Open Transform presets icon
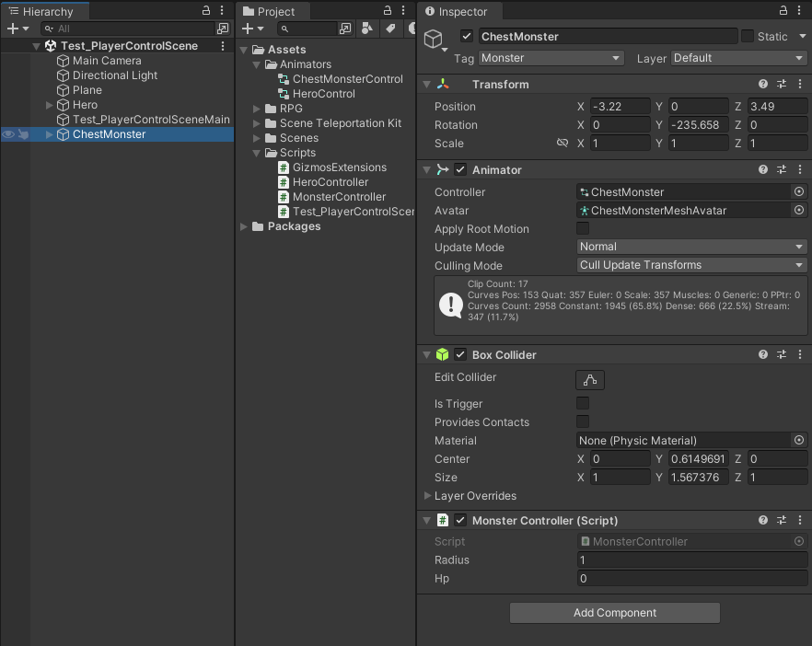Image resolution: width=812 pixels, height=646 pixels. tap(782, 84)
